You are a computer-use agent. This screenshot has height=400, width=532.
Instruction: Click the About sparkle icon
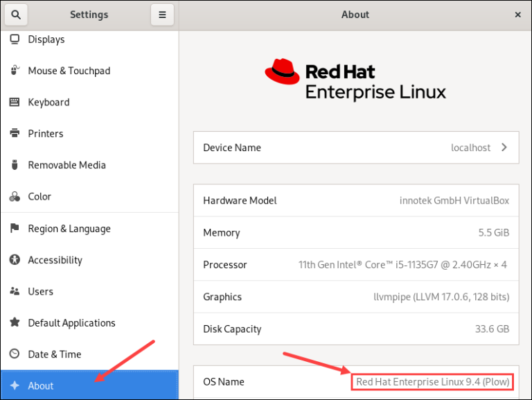point(15,385)
